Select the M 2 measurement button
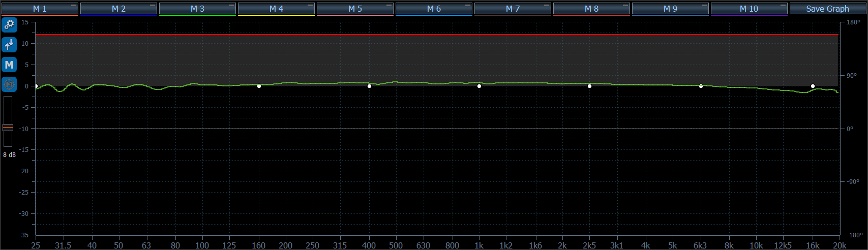This screenshot has height=250, width=868. tap(118, 9)
